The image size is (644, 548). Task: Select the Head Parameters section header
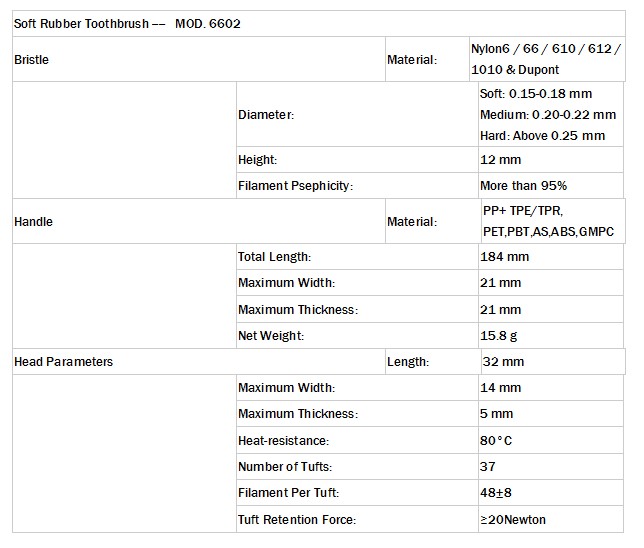(x=64, y=362)
